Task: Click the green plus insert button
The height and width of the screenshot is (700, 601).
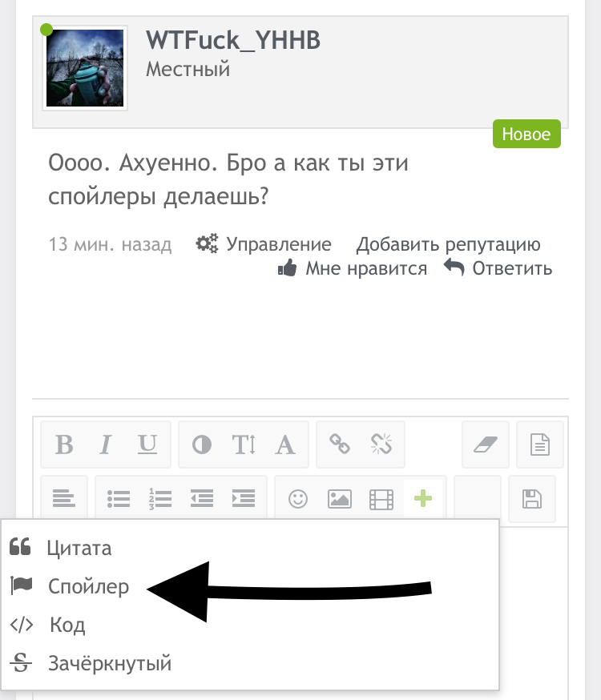Action: (423, 499)
